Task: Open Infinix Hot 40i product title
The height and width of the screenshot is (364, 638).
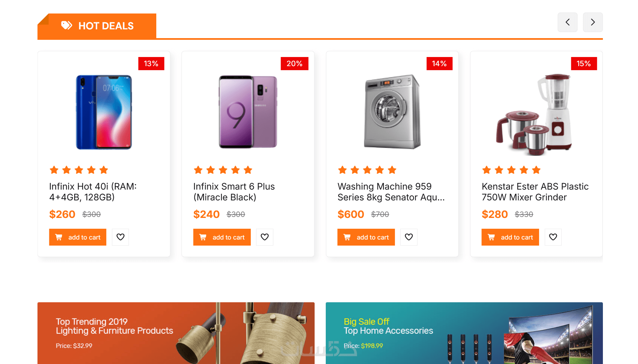Action: [x=93, y=192]
